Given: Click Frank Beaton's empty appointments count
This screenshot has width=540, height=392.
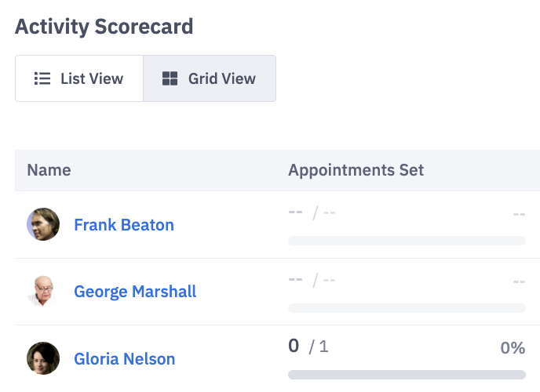Looking at the screenshot, I should coord(312,212).
